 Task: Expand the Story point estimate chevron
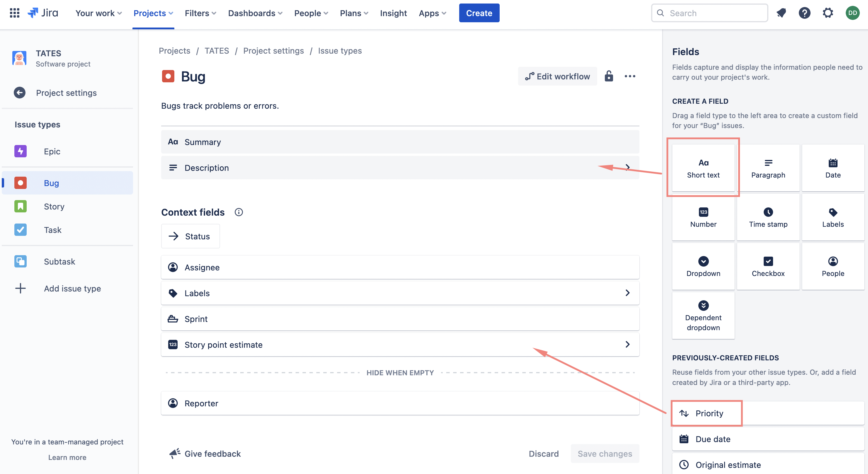click(x=627, y=344)
